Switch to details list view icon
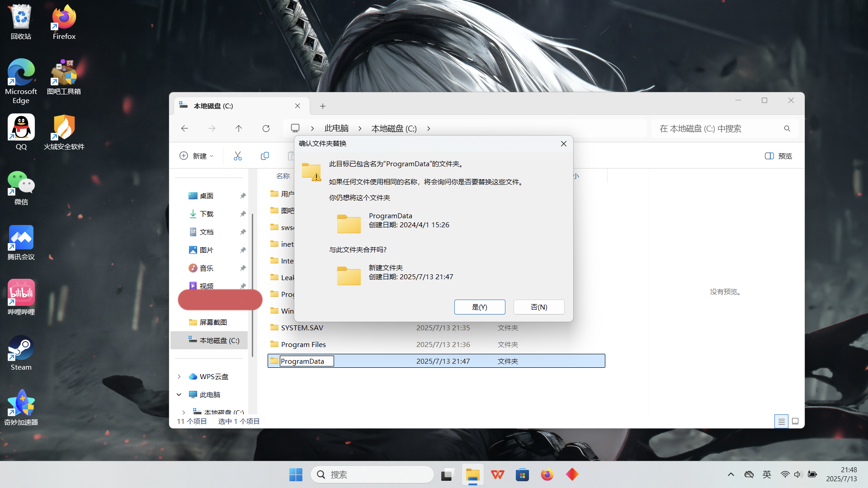The image size is (868, 488). 781,421
